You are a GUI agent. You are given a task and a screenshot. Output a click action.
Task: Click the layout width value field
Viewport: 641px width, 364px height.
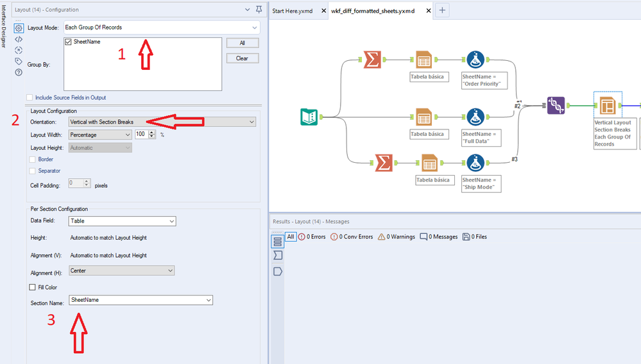coord(141,134)
